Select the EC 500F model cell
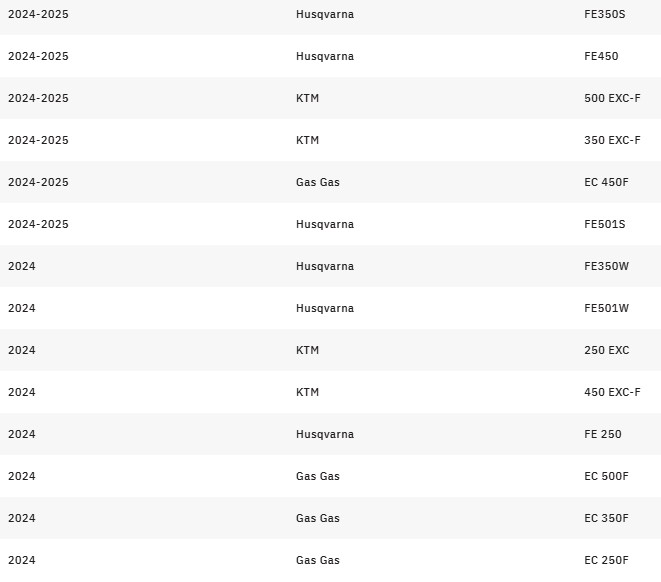This screenshot has width=661, height=582. tap(606, 477)
